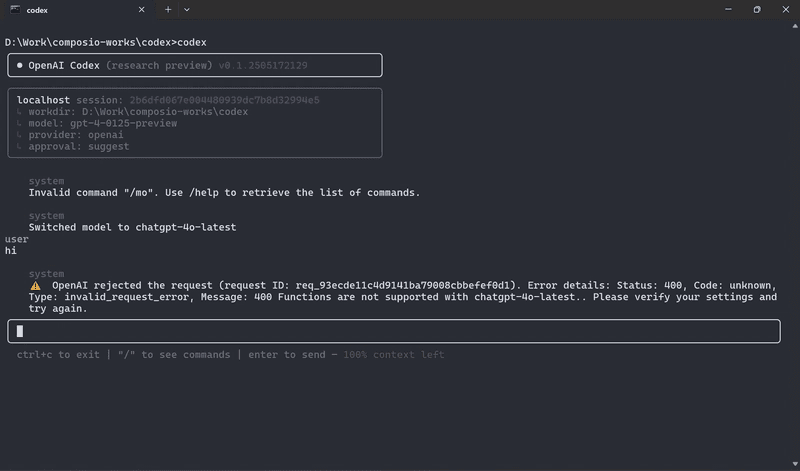800x471 pixels.
Task: Select the codex terminal tab
Action: [x=79, y=10]
